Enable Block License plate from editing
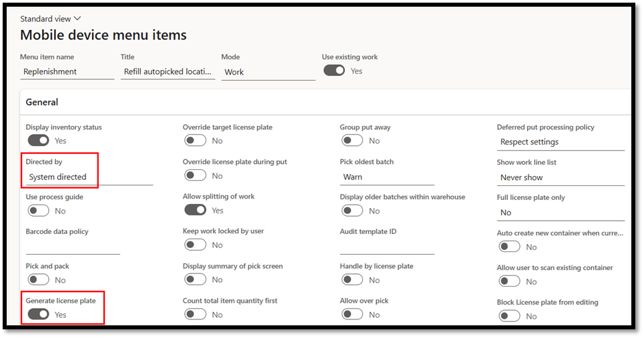 pyautogui.click(x=509, y=316)
